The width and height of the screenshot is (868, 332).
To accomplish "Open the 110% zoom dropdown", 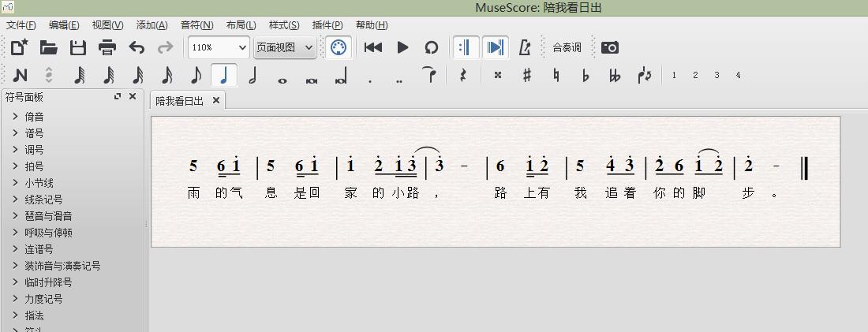I will tap(219, 47).
